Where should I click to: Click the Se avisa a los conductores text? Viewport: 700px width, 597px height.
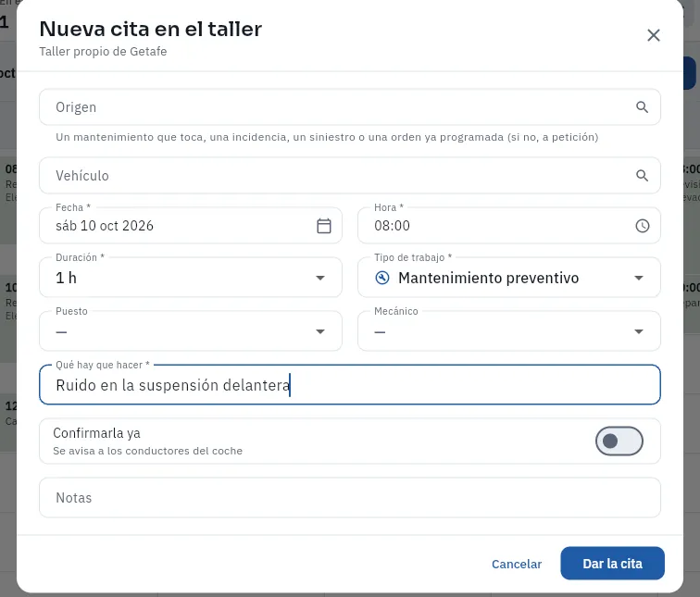148,451
